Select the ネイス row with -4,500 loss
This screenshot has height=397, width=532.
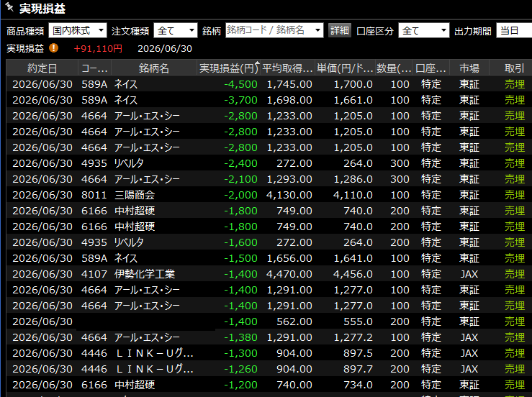[269, 84]
